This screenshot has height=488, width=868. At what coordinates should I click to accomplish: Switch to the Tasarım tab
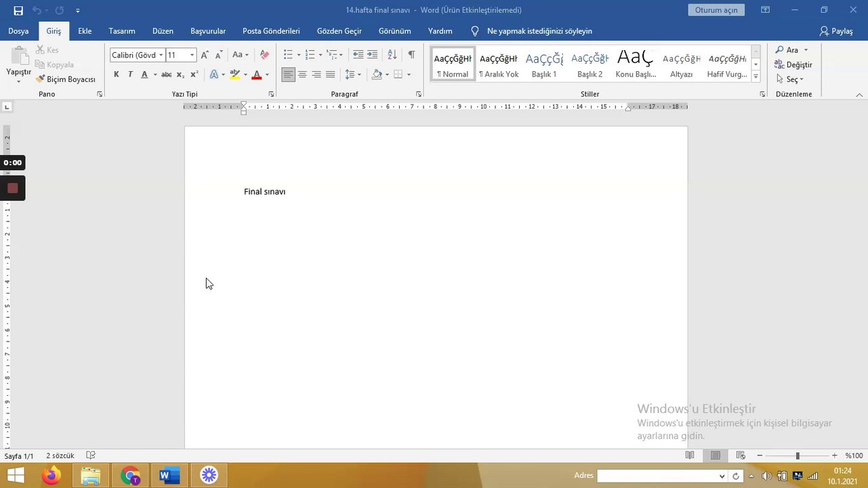coord(122,31)
